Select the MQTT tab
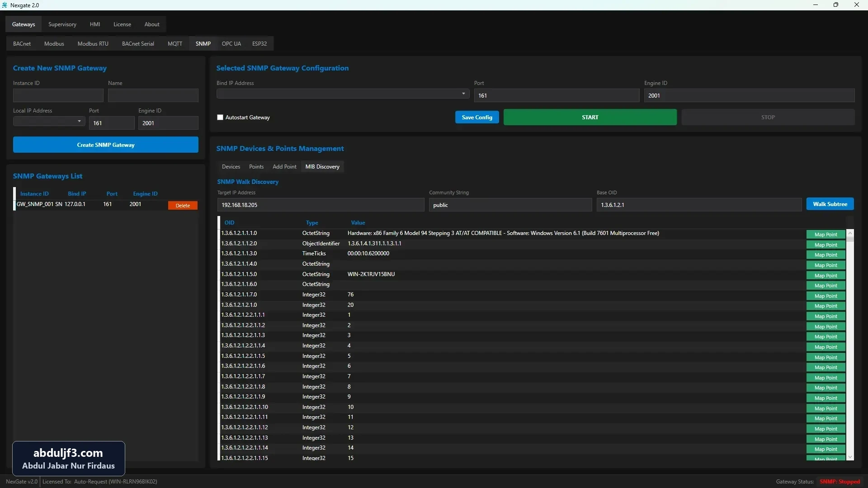This screenshot has height=488, width=868. [x=175, y=44]
